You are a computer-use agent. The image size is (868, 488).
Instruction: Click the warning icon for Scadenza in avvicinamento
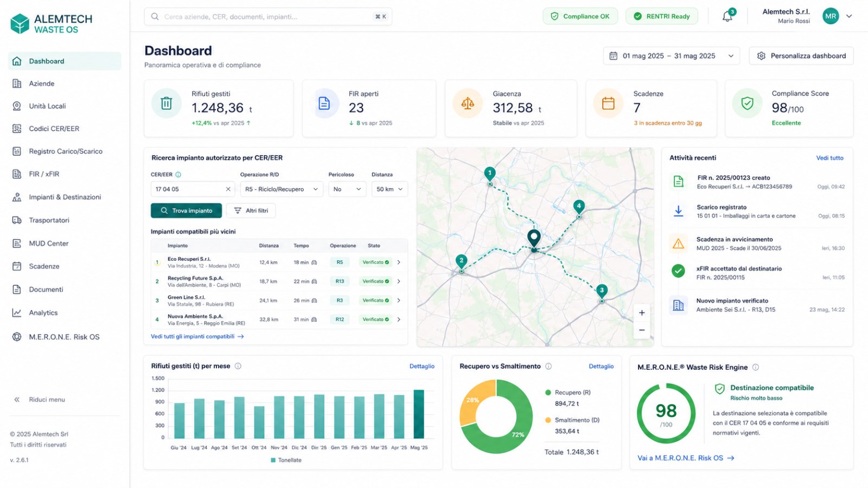pos(678,243)
